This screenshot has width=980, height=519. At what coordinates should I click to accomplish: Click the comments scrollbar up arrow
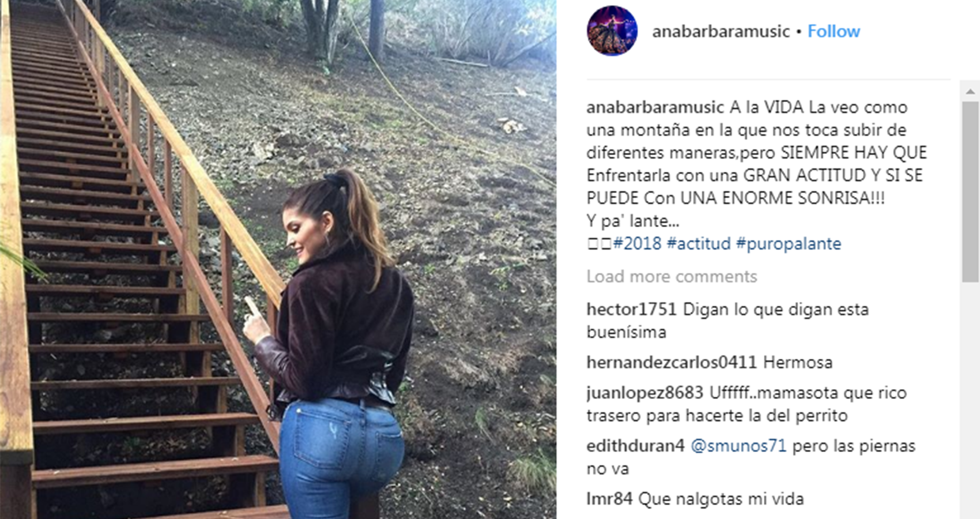(x=970, y=91)
